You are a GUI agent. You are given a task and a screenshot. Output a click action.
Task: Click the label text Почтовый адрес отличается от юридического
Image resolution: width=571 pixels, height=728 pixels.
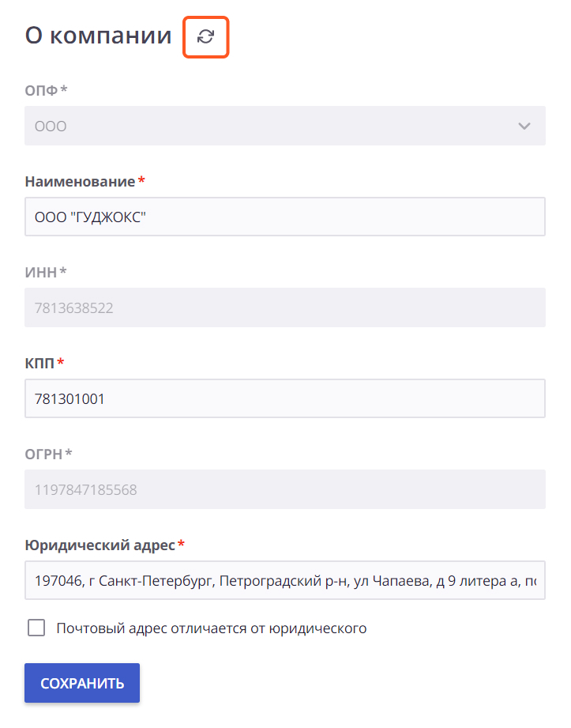(212, 628)
